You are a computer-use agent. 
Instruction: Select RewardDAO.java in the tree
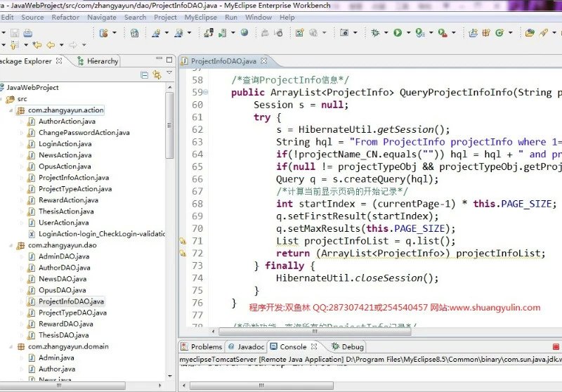[x=66, y=324]
